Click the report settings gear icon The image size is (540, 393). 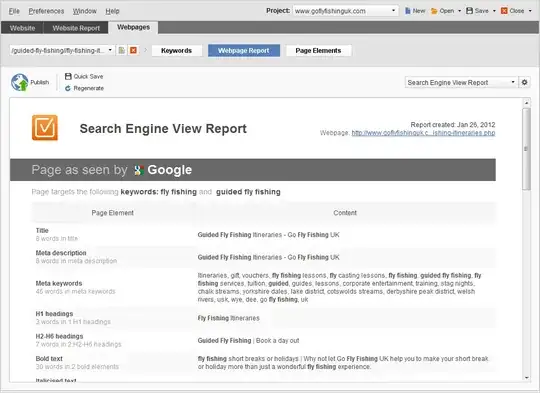point(525,82)
